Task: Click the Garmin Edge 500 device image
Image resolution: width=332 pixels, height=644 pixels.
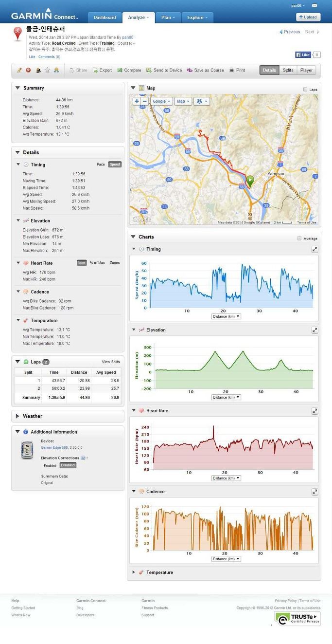Action: pyautogui.click(x=27, y=450)
